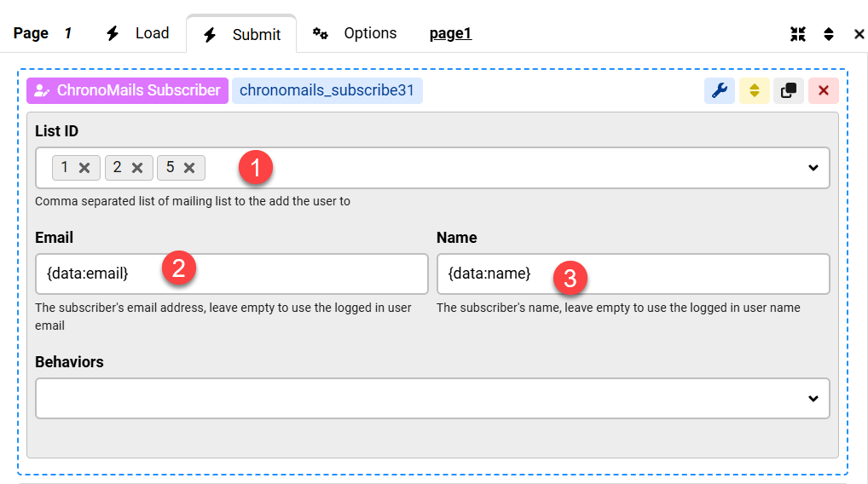Click the subscriber user icon in the pink badge
Screen dimensions: 868x484
coord(42,90)
